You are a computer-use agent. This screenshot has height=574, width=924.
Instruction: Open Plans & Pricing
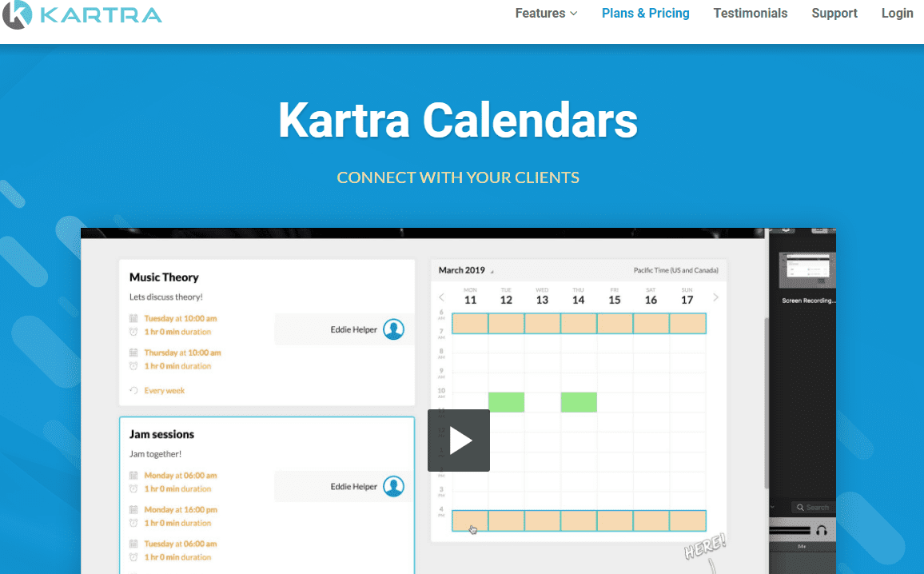(645, 14)
